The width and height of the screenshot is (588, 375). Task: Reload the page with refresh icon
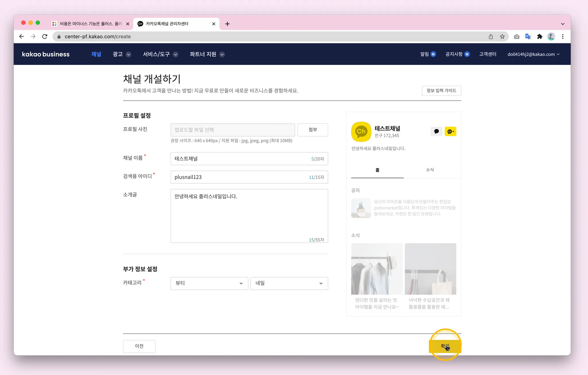(x=45, y=36)
